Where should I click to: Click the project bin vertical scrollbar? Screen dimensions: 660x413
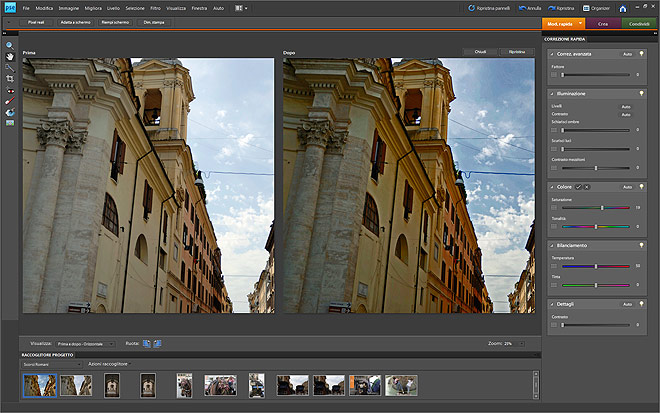(536, 385)
